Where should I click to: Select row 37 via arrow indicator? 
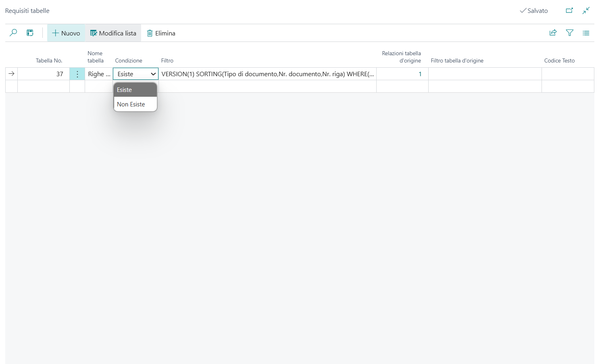(11, 74)
